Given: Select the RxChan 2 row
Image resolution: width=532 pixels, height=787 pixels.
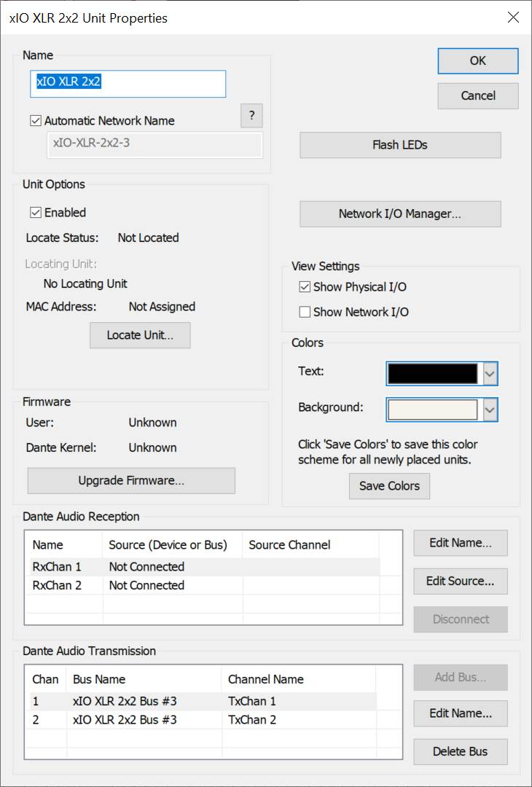Looking at the screenshot, I should point(205,585).
